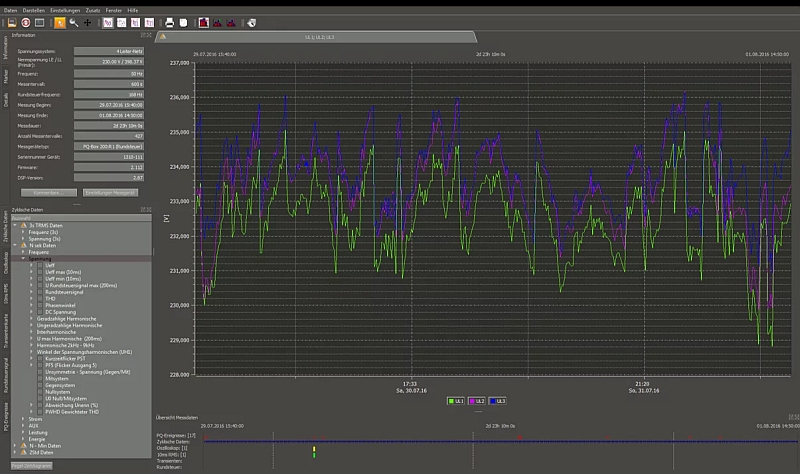Click the third chart style icon

pos(135,23)
